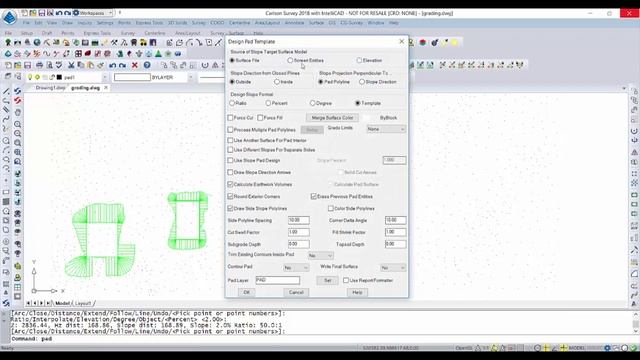
Task: Click the Print icon in standard toolbar
Action: 39,65
